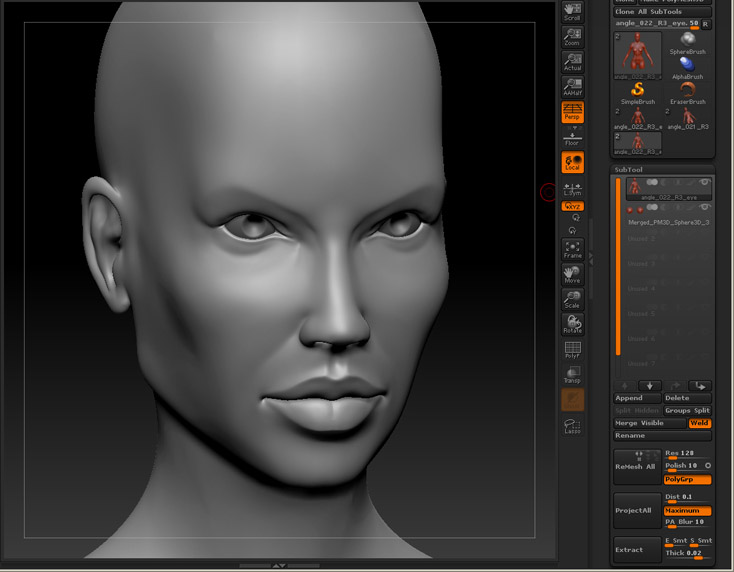This screenshot has width=734, height=572.
Task: Select Z-axis rotation mode icon
Action: click(576, 218)
